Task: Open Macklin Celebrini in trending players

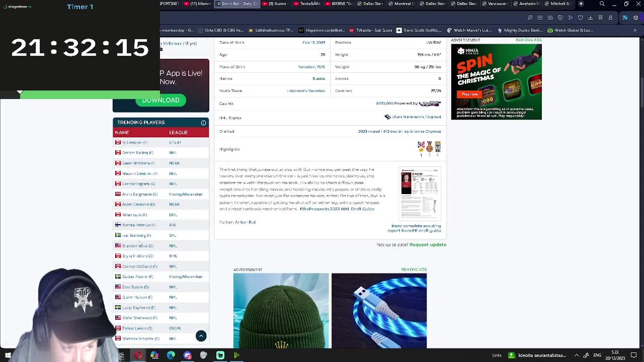Action: coord(140,173)
